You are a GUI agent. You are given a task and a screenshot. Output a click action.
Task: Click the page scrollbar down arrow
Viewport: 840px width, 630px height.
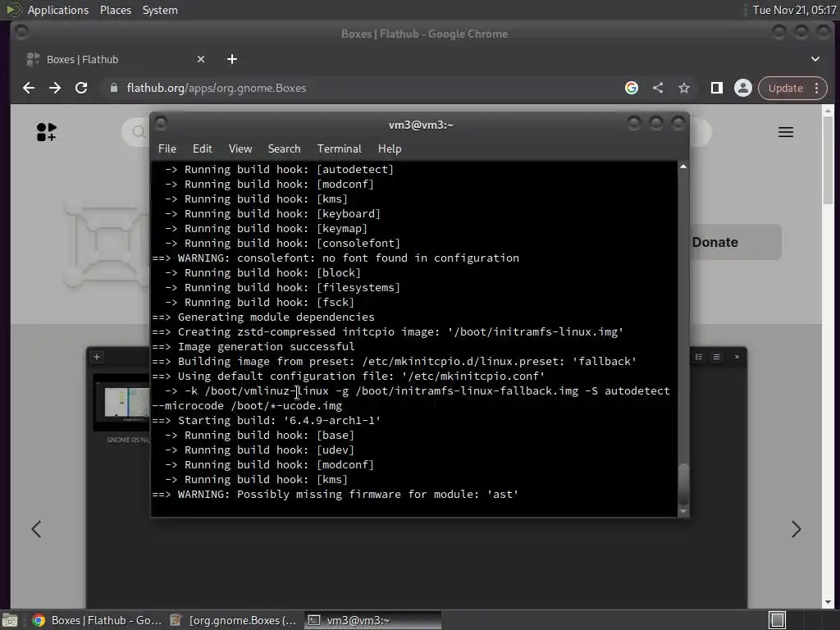coord(829,602)
